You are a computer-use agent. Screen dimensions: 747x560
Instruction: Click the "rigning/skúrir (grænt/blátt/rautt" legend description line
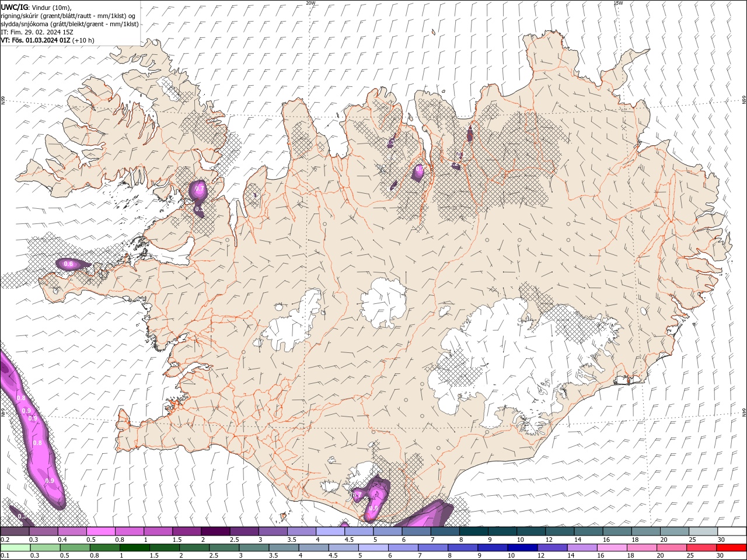point(69,16)
